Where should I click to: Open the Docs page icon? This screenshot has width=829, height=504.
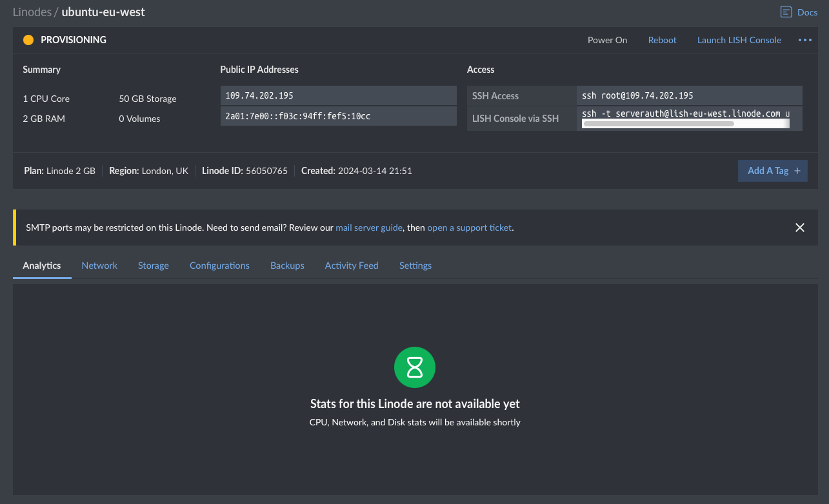[786, 12]
